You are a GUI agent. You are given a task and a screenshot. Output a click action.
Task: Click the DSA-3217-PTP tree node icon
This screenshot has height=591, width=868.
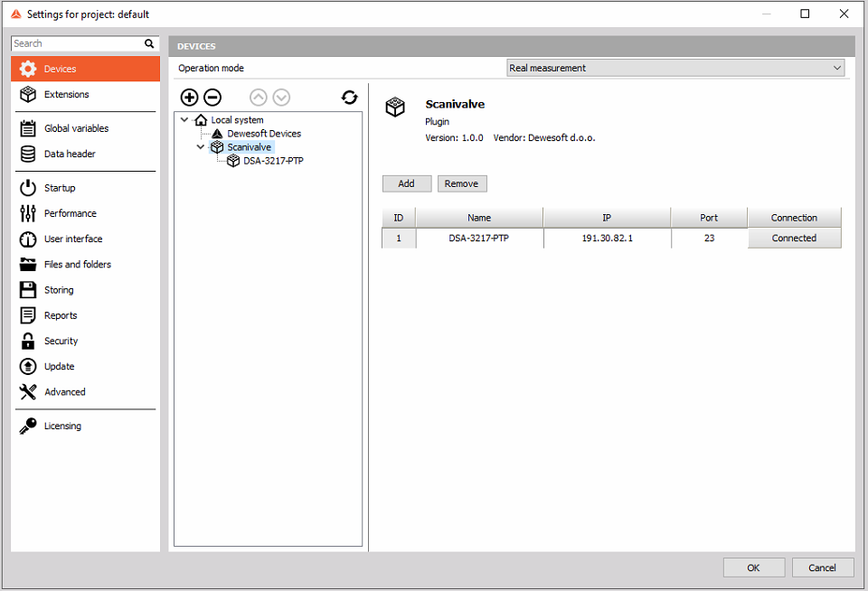(233, 161)
